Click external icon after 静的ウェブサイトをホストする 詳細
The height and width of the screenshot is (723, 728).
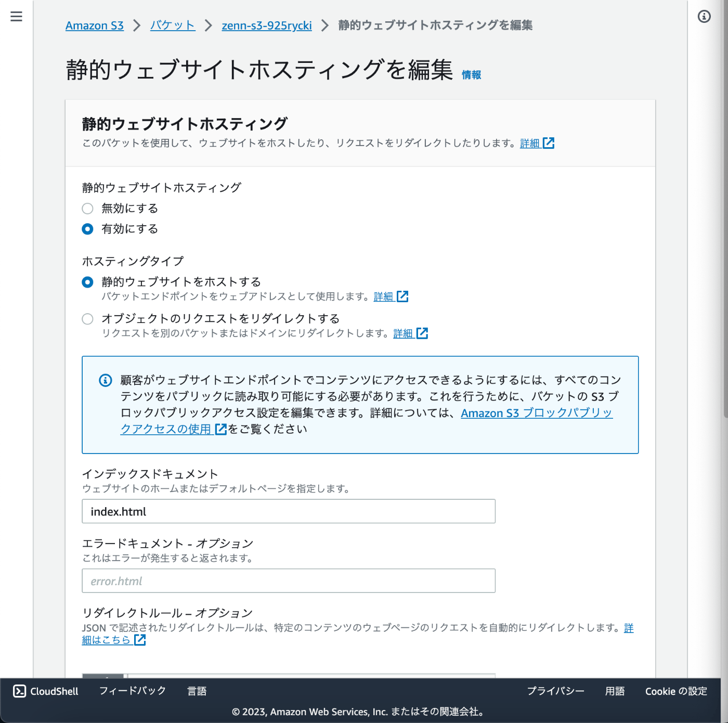(402, 296)
